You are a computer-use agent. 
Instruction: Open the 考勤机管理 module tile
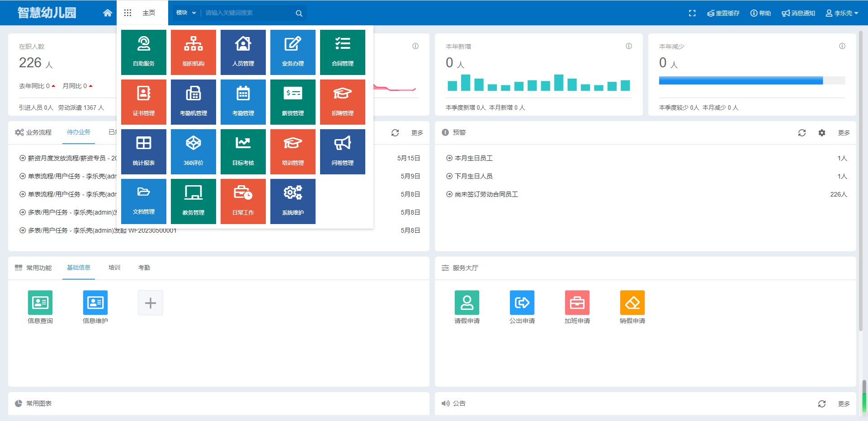pyautogui.click(x=193, y=102)
